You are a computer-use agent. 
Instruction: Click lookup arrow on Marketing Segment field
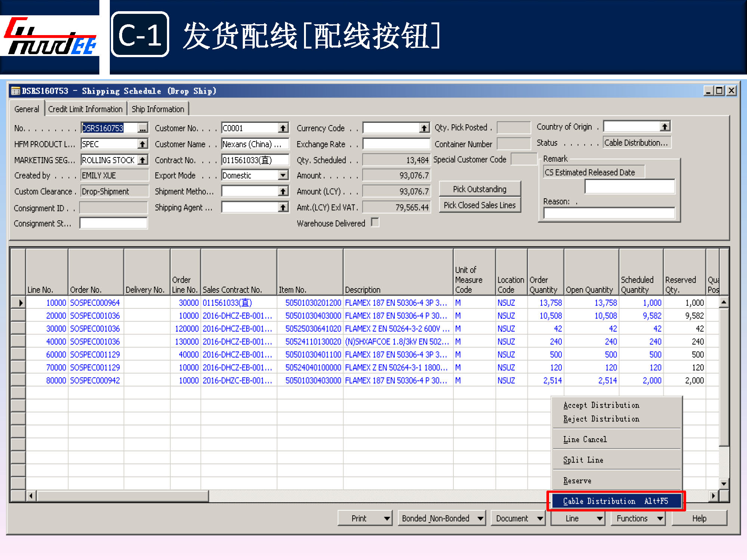point(142,160)
